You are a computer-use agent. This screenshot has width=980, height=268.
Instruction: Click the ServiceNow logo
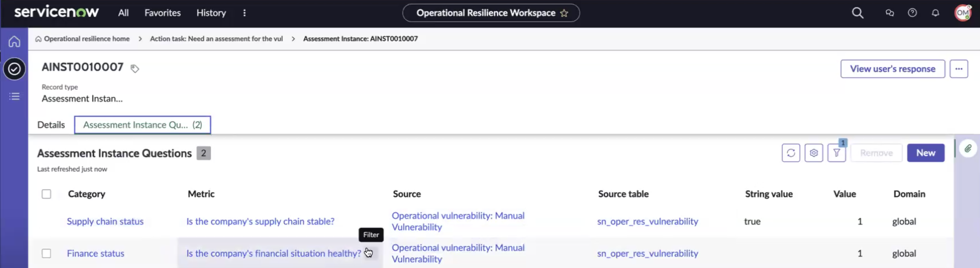click(x=56, y=12)
